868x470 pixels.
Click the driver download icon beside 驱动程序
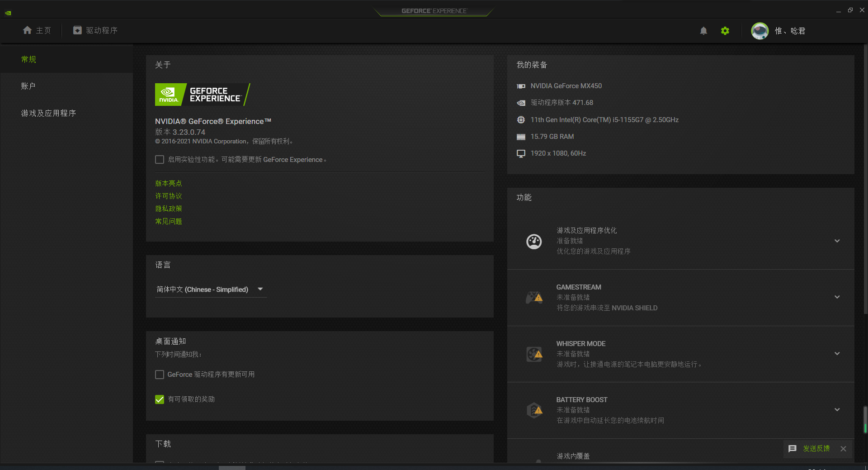77,30
